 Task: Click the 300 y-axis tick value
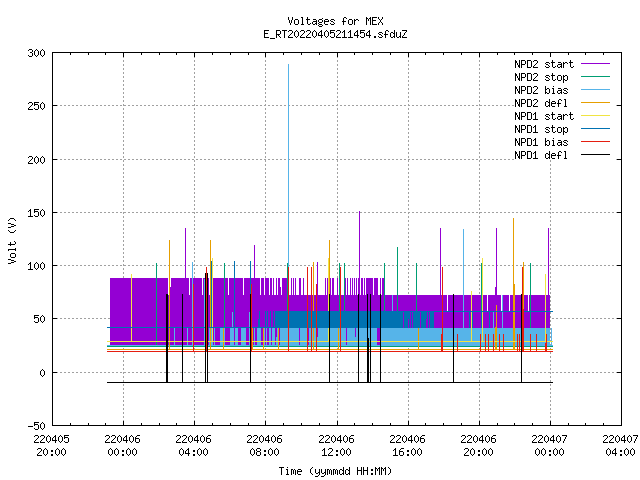pyautogui.click(x=36, y=53)
